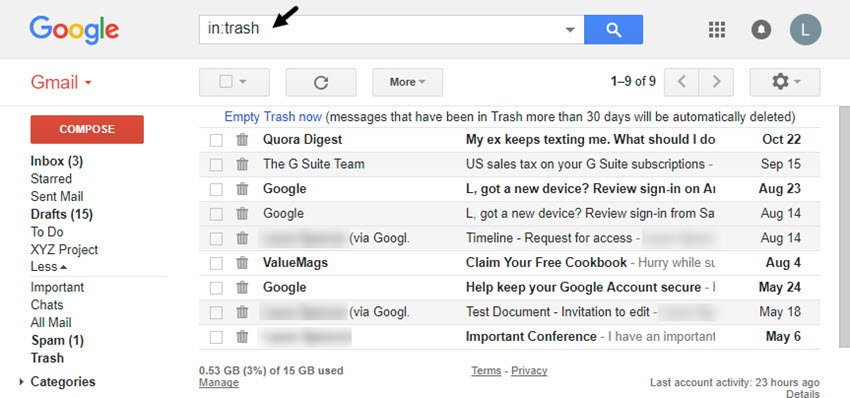
Task: Click trash icon on Important Conference row
Action: 242,337
